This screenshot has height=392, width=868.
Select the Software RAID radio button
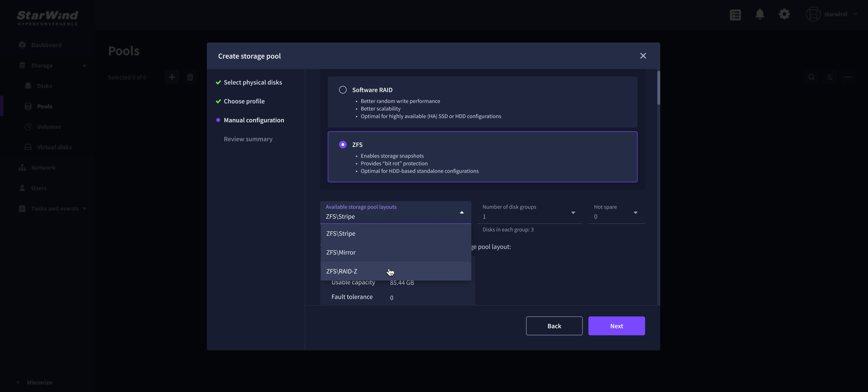pos(342,90)
